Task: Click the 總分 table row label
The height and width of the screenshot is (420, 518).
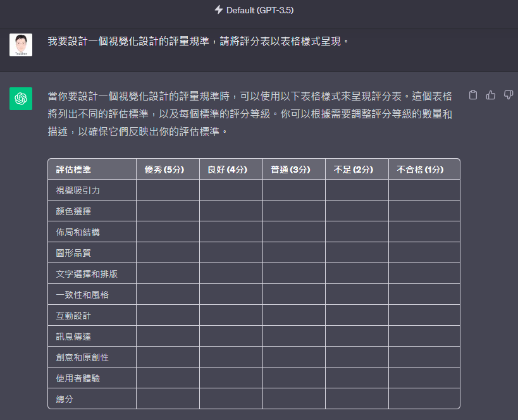Action: click(x=65, y=399)
